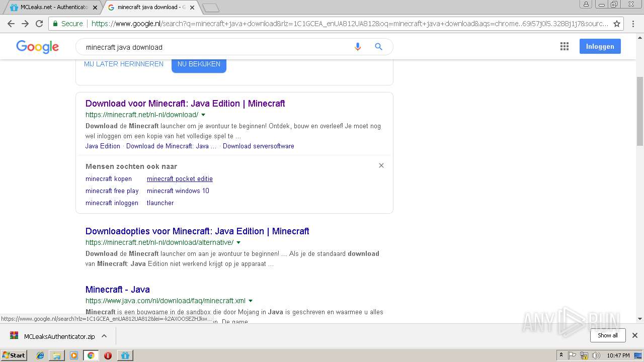Expand options for the download/alternative/ result
Screen dimensions: 644x362
point(238,243)
